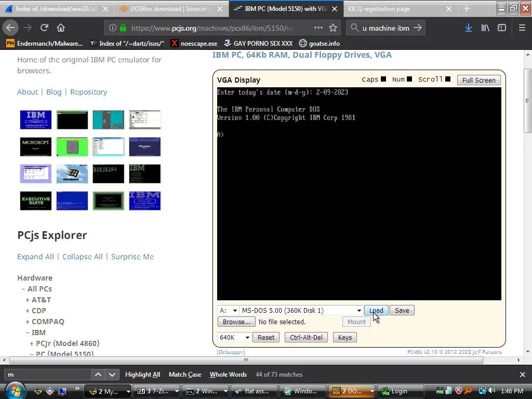
Task: Open a new tab with plus icon
Action: pos(467,9)
